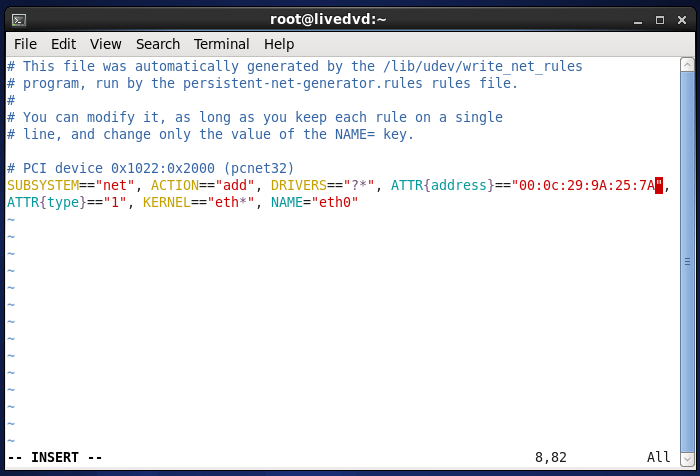
Task: Click the NAME keyword
Action: 287,202
